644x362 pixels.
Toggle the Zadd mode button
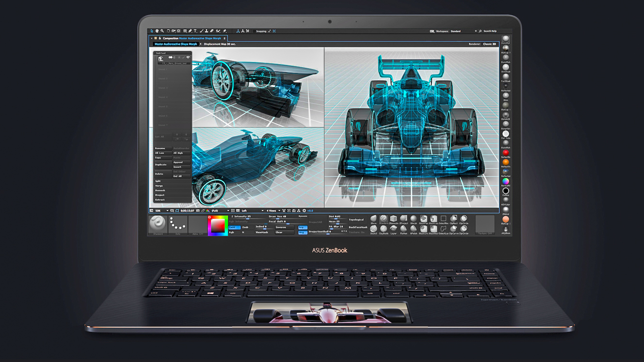coord(234,227)
